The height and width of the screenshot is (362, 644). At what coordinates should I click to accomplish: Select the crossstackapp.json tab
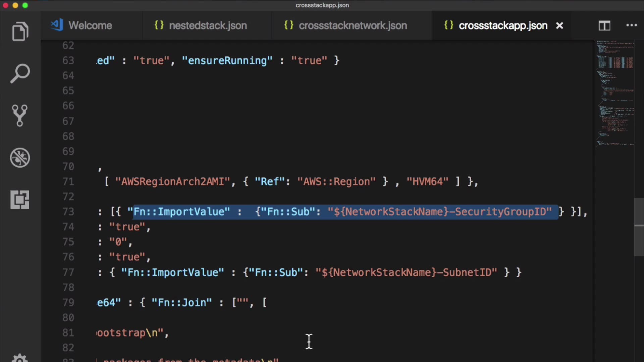(x=502, y=25)
